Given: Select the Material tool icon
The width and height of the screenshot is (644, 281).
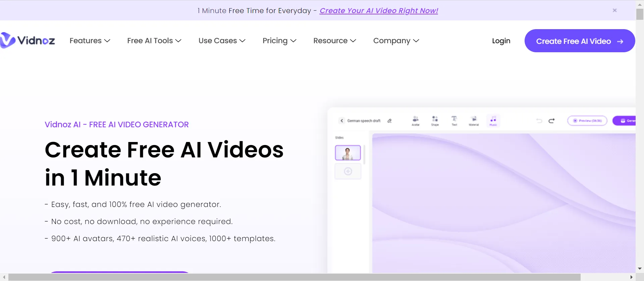Looking at the screenshot, I should point(474,121).
